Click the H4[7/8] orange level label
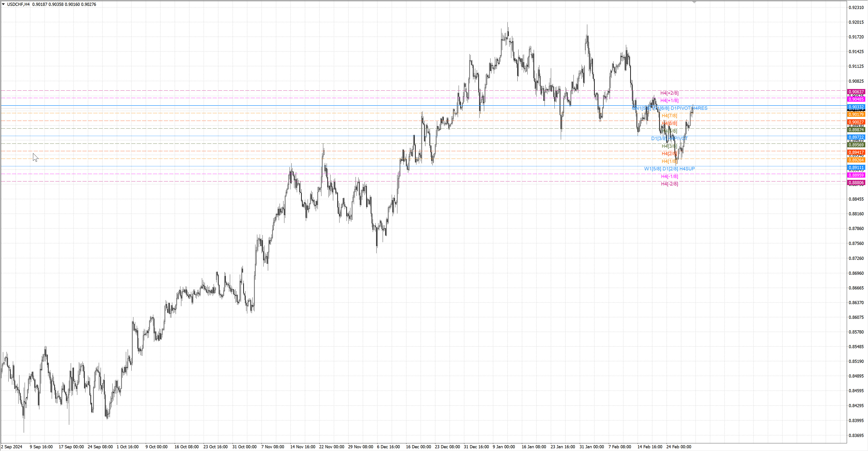Viewport: 868px width, 451px height. point(669,115)
